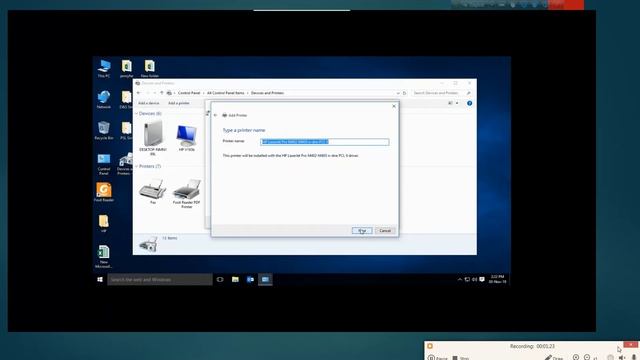640x360 pixels.
Task: Stop the screen recording
Action: point(461,358)
